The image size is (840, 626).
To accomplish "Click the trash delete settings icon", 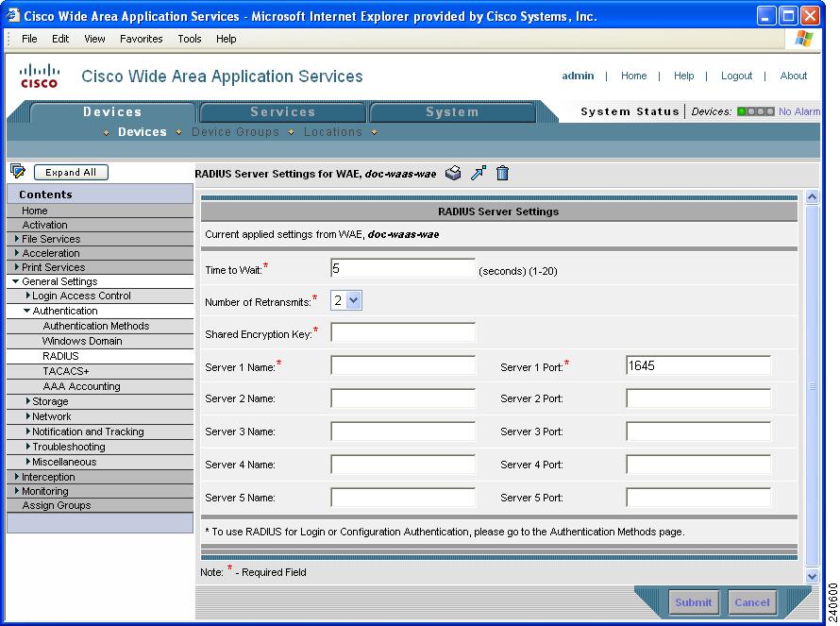I will [x=502, y=173].
